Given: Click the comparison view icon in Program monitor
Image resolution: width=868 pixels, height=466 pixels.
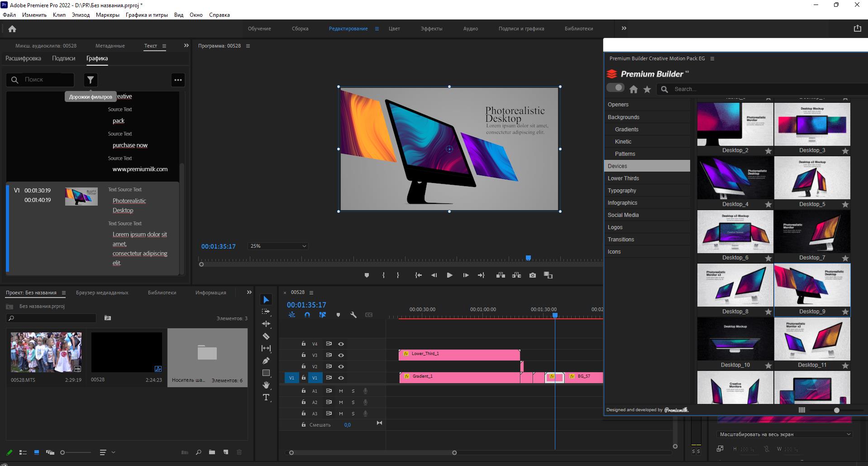Looking at the screenshot, I should point(548,275).
